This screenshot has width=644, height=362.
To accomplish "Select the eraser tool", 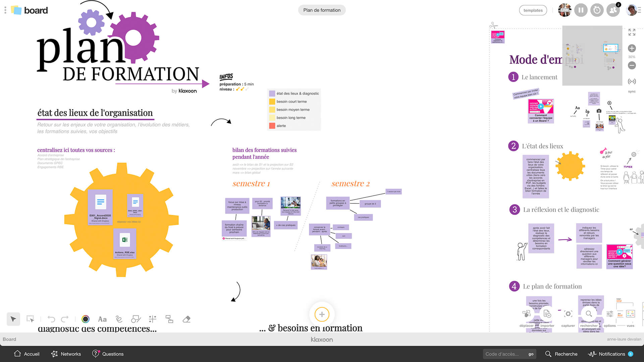I will (x=186, y=319).
